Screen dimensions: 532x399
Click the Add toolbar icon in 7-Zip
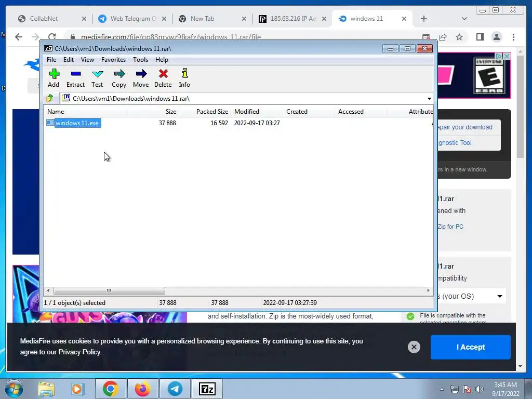(x=54, y=78)
